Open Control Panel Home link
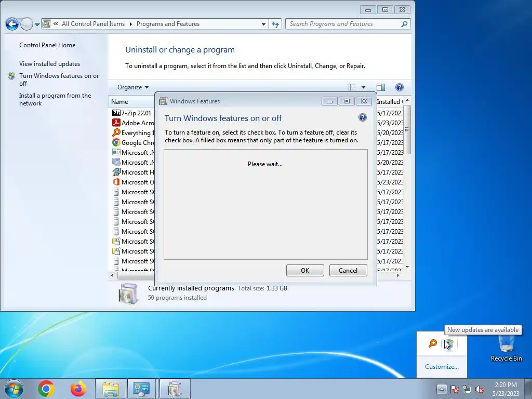532x399 pixels. [47, 45]
